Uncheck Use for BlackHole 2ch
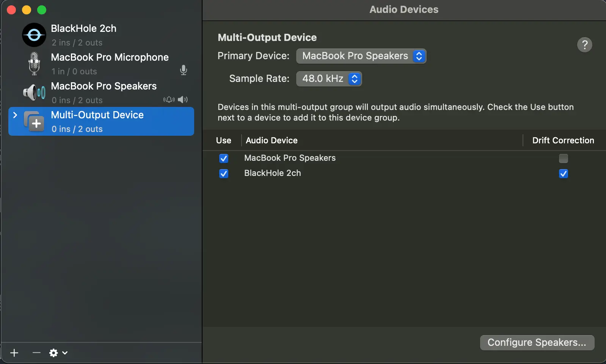This screenshot has height=364, width=606. click(224, 174)
